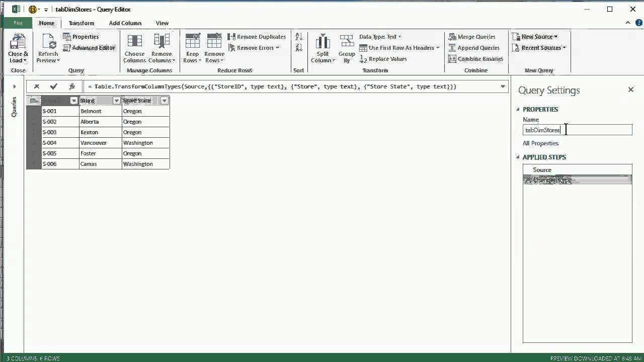Click the cell S-003
This screenshot has height=362, width=644.
[x=60, y=132]
